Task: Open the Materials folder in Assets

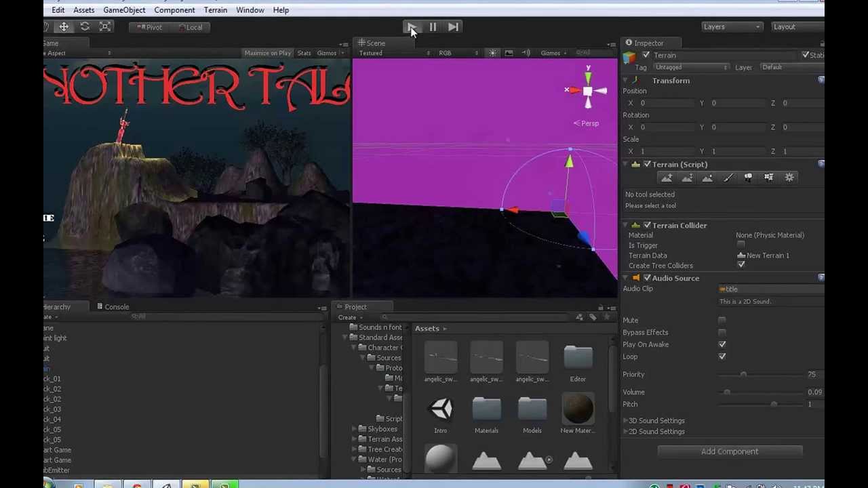Action: click(486, 413)
